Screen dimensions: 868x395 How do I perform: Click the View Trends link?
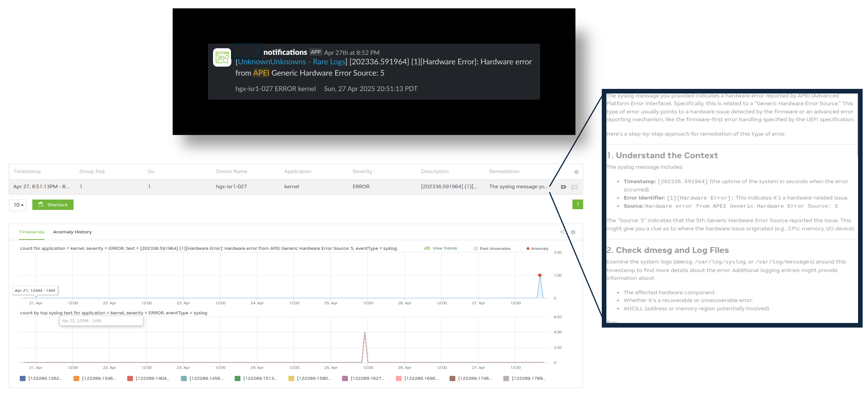point(445,248)
